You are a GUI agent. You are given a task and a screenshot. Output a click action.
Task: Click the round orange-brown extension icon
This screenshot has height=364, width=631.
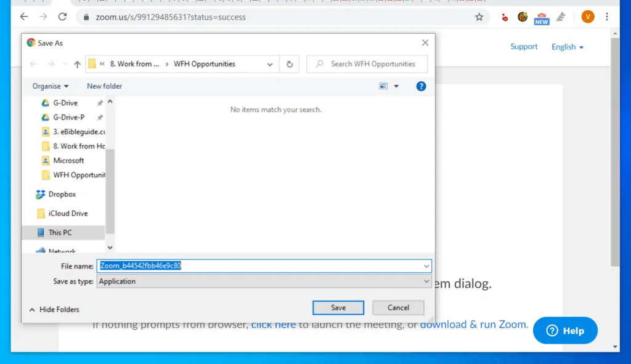pos(523,17)
